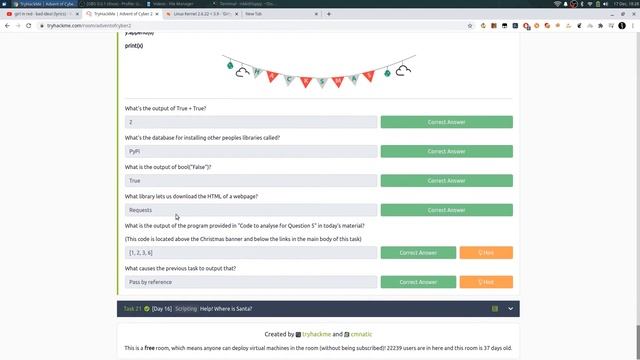The height and width of the screenshot is (360, 640).
Task: Switch to the TryHackMe Advent of Cyber tab
Action: click(122, 14)
